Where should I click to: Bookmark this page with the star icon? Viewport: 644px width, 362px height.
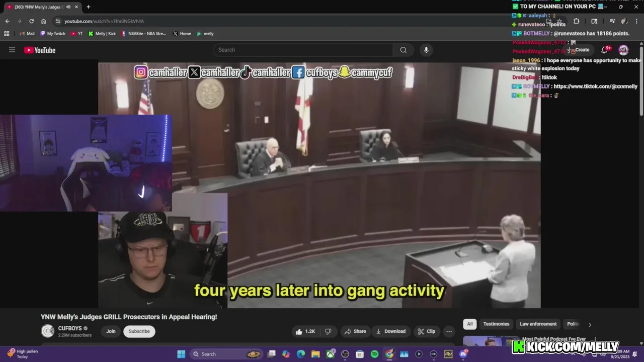point(559,21)
